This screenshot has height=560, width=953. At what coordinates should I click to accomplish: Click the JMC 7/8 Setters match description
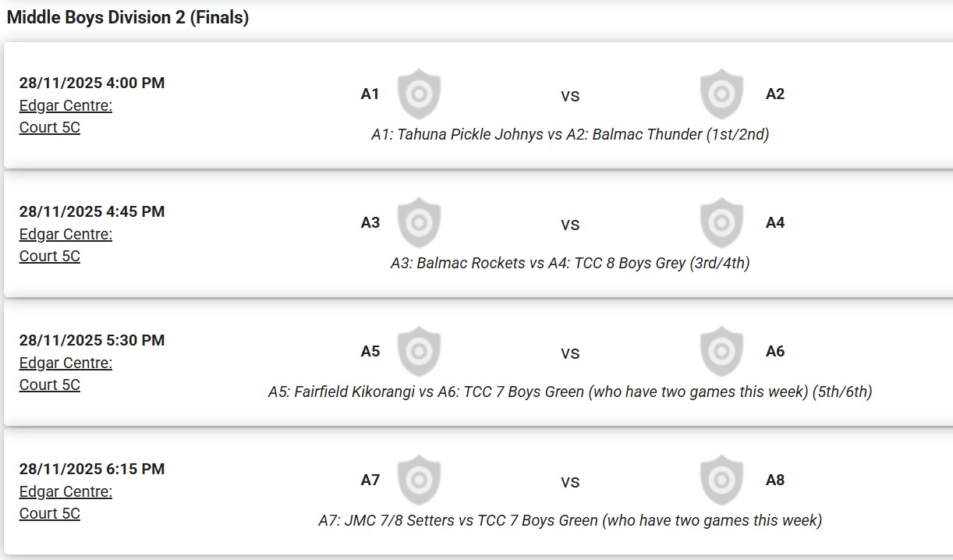tap(570, 520)
